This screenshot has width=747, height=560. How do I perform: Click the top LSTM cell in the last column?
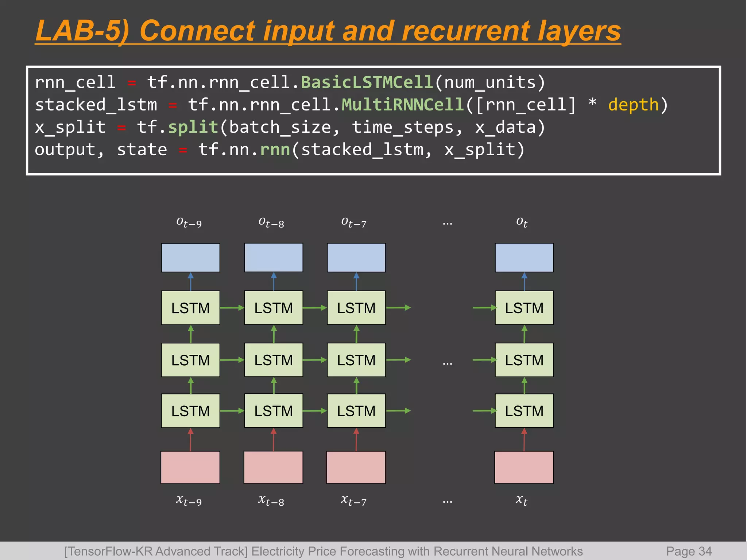[x=524, y=308]
